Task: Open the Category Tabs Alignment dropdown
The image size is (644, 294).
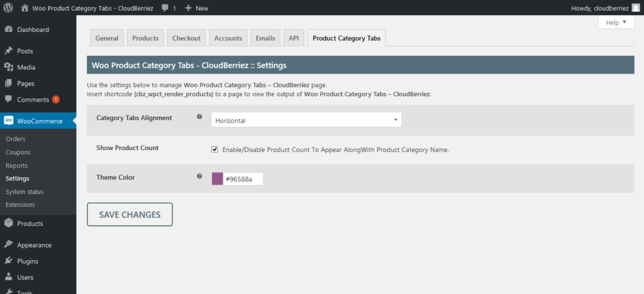Action: [306, 120]
